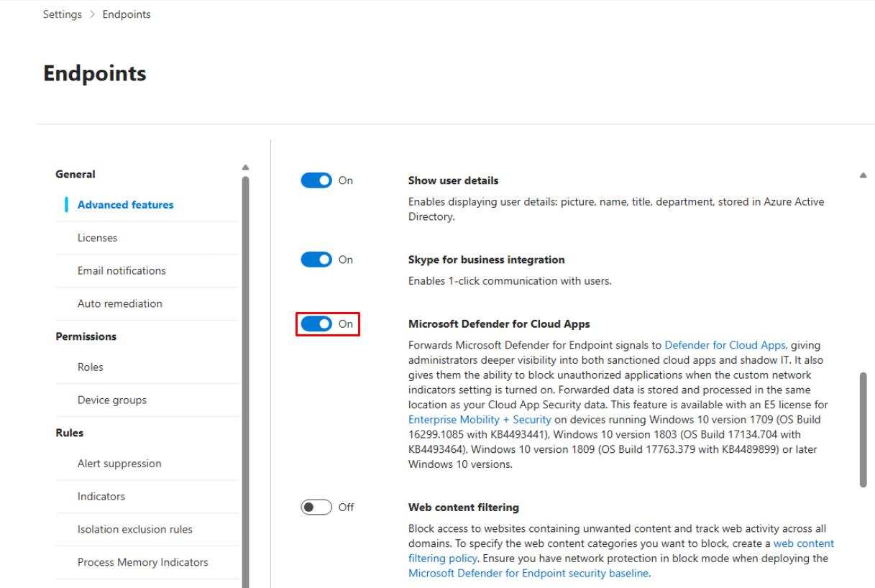This screenshot has height=588, width=875.
Task: Open Roles under Permissions
Action: click(x=91, y=367)
